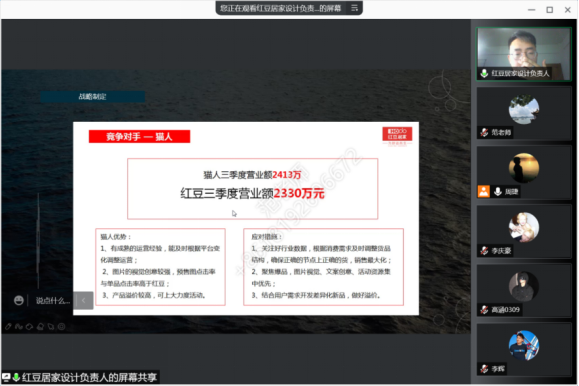The height and width of the screenshot is (386, 579).
Task: Select the stamp annotation tool at the bottom left
Action: [x=40, y=326]
